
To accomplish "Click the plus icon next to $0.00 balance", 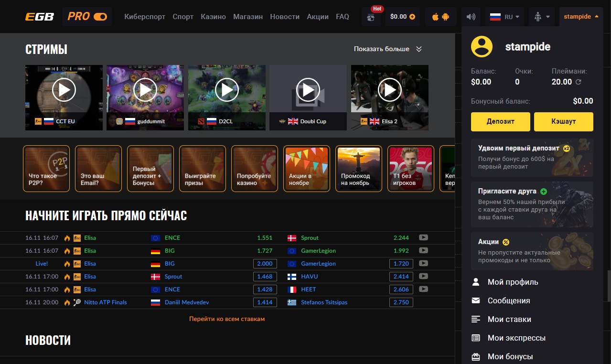I will click(x=412, y=17).
